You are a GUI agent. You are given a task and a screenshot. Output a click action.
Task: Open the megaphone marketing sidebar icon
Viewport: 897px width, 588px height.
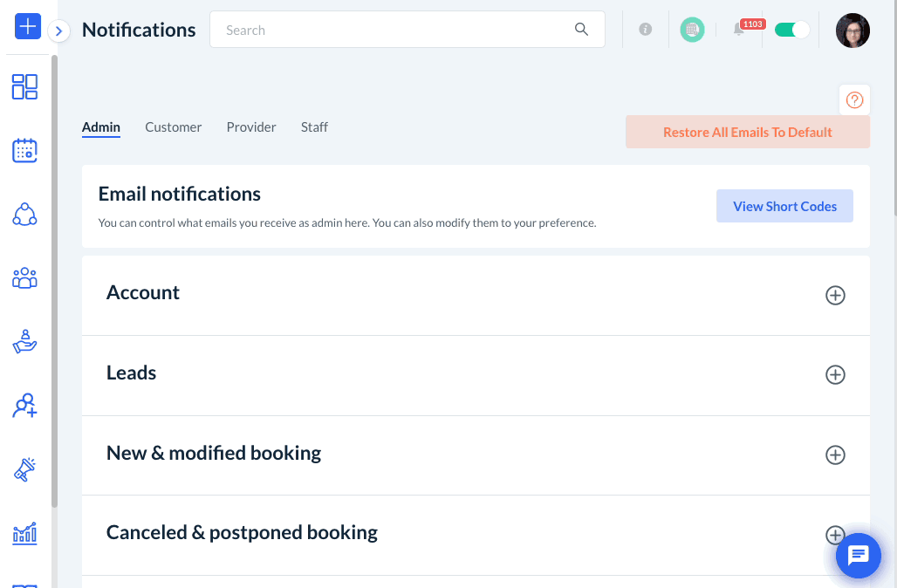pyautogui.click(x=24, y=469)
